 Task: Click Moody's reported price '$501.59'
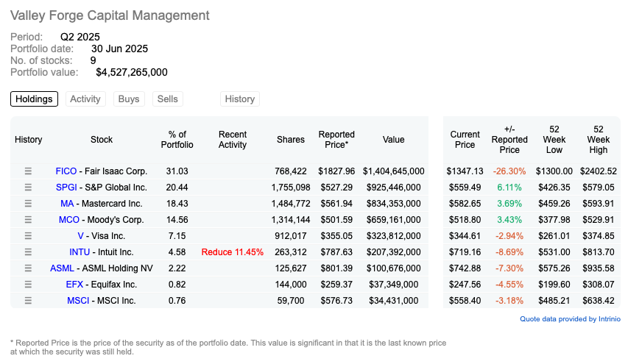coord(336,220)
